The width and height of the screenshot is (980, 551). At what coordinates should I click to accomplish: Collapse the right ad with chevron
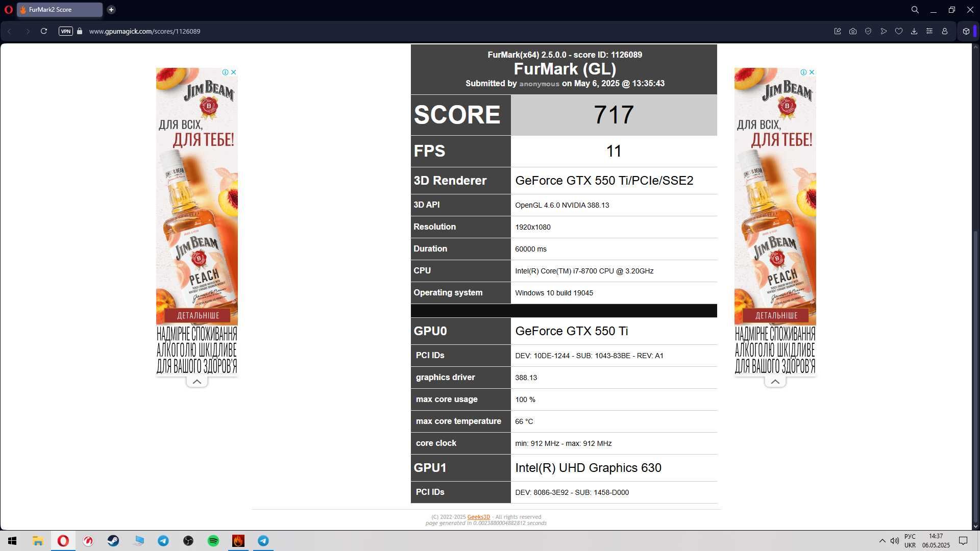[x=775, y=382]
